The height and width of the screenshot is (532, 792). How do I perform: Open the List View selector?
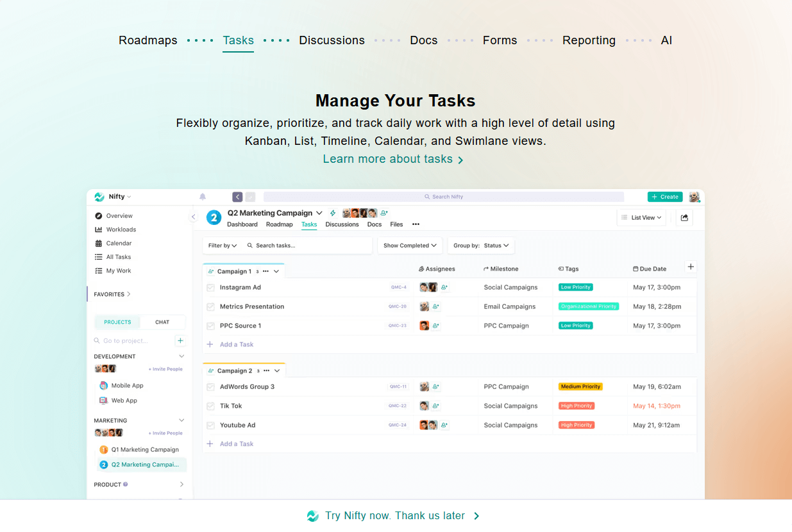point(641,217)
